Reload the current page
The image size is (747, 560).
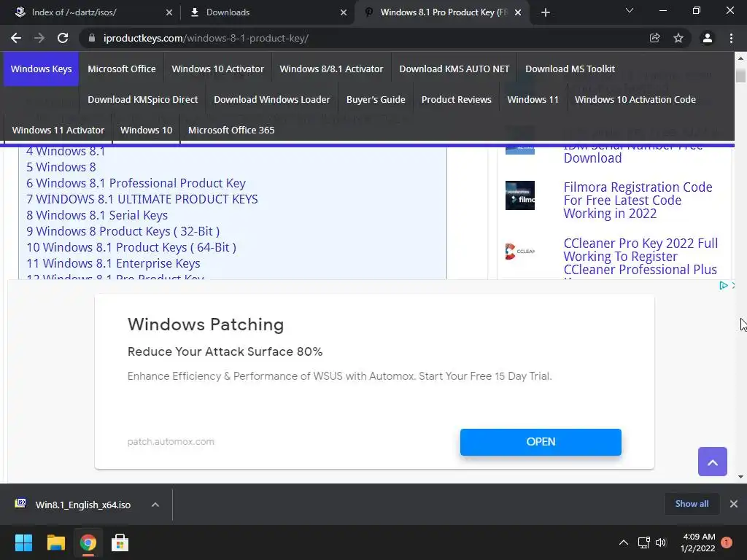63,38
